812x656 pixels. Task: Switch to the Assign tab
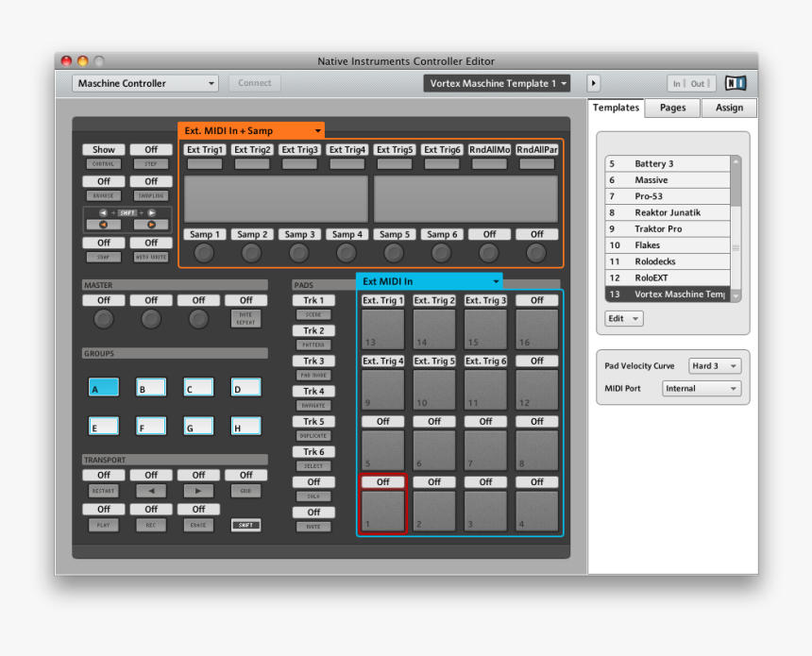click(x=729, y=108)
